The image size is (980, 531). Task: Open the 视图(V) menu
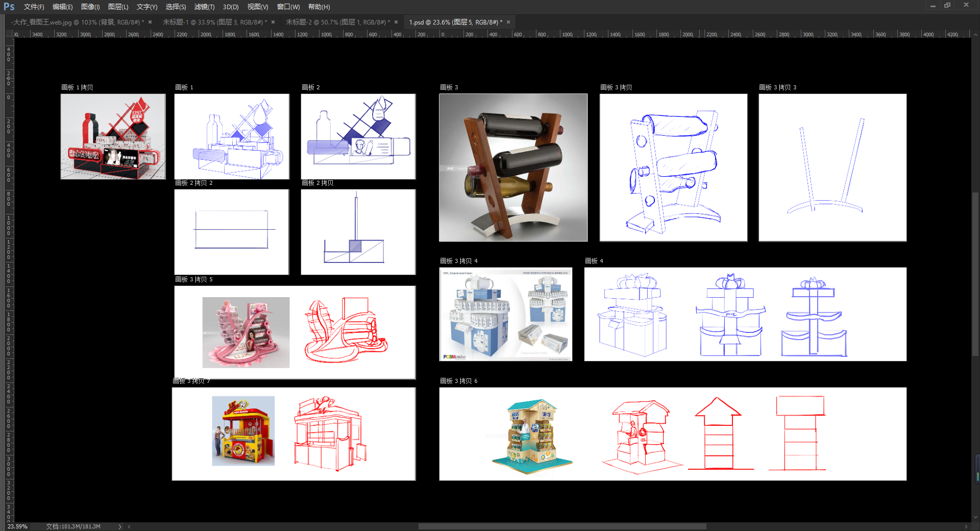[258, 7]
